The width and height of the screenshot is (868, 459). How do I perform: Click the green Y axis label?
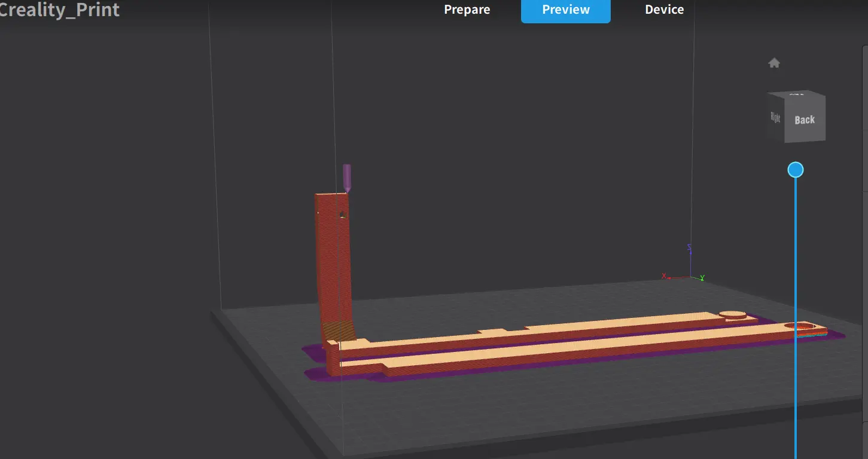(702, 278)
